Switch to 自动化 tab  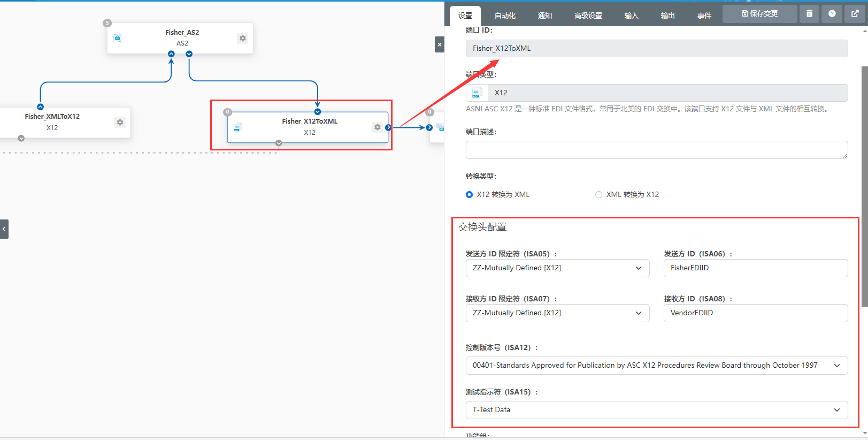pyautogui.click(x=505, y=16)
